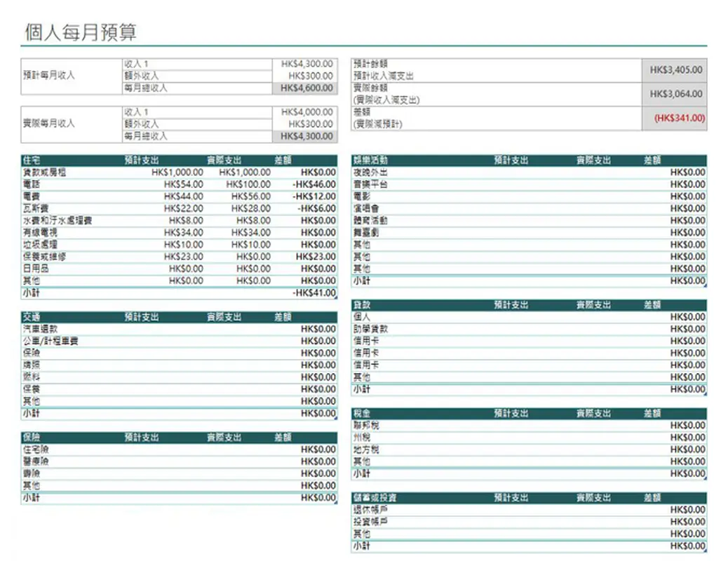Image resolution: width=728 pixels, height=561 pixels.
Task: Select the -HK$46.00 difference cell
Action: [314, 184]
